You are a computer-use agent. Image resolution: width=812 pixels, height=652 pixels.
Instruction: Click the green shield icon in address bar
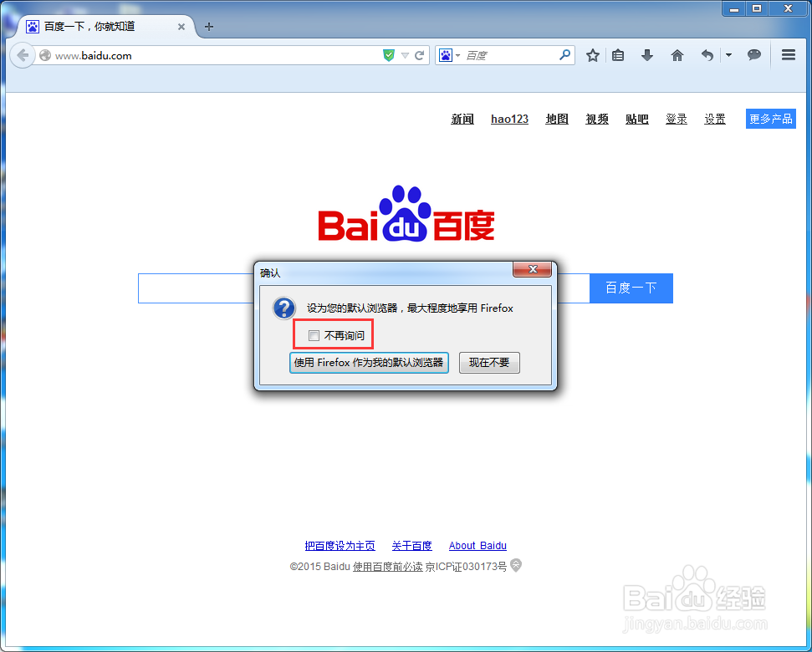point(388,54)
